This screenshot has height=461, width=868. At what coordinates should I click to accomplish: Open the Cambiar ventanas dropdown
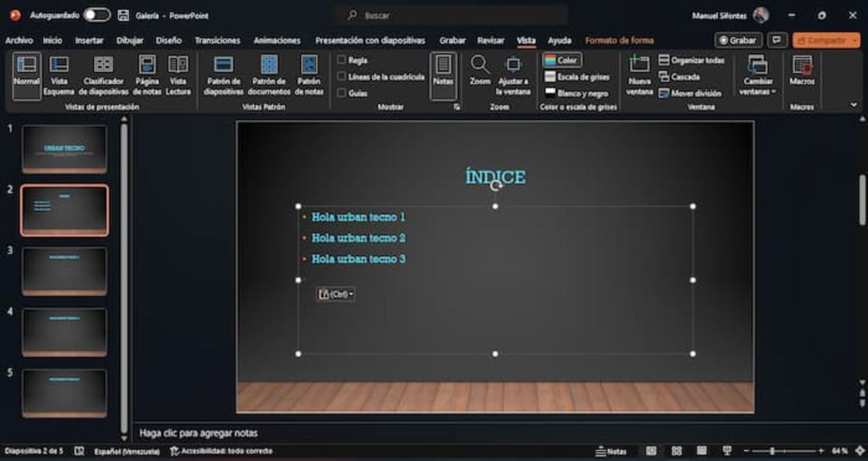[x=757, y=80]
